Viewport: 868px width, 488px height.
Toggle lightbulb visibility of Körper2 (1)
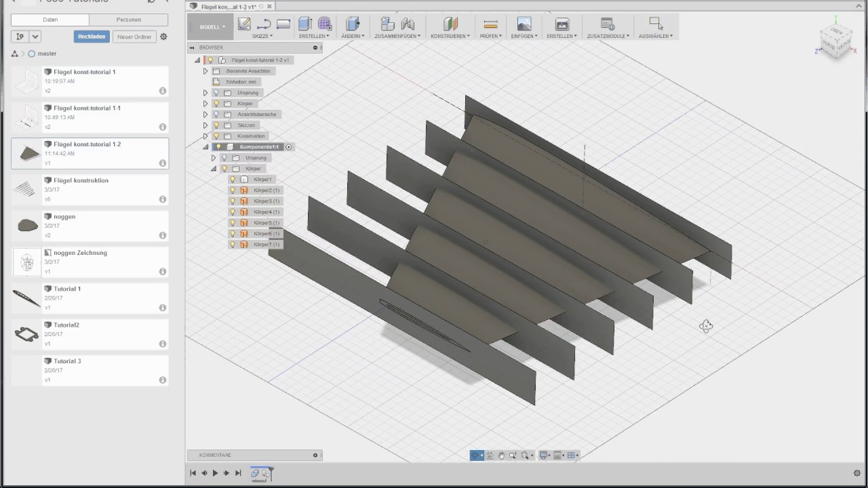(x=233, y=190)
